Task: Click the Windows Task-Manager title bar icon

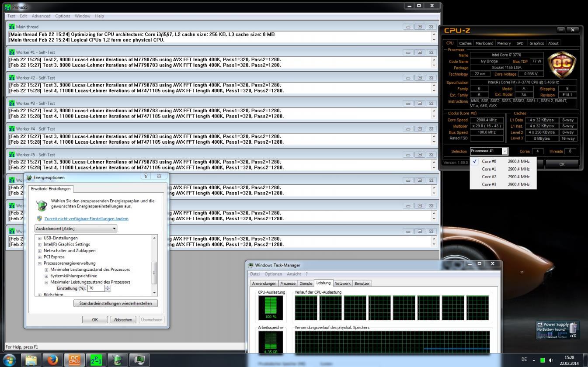Action: (251, 265)
